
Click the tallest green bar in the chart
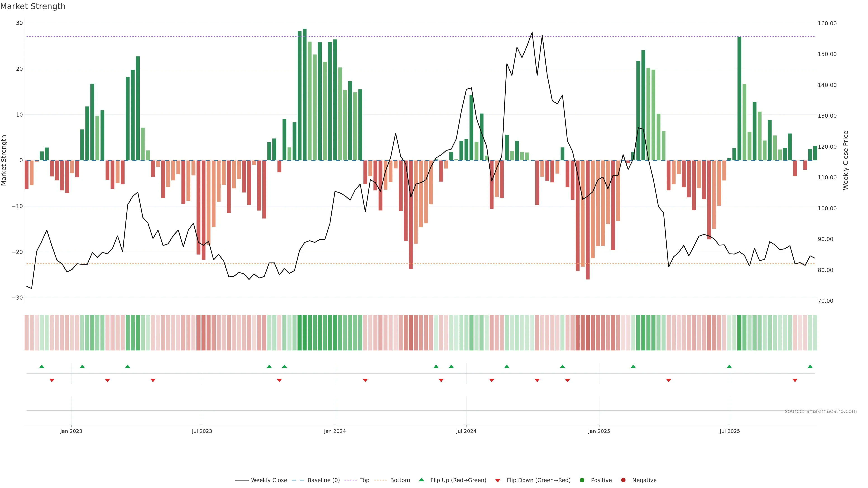[305, 94]
